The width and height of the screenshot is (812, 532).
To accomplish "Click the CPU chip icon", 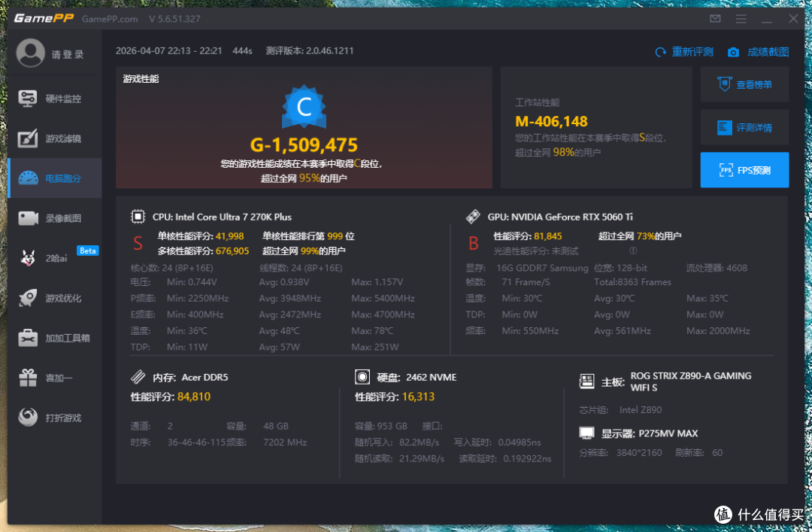I will pos(138,217).
